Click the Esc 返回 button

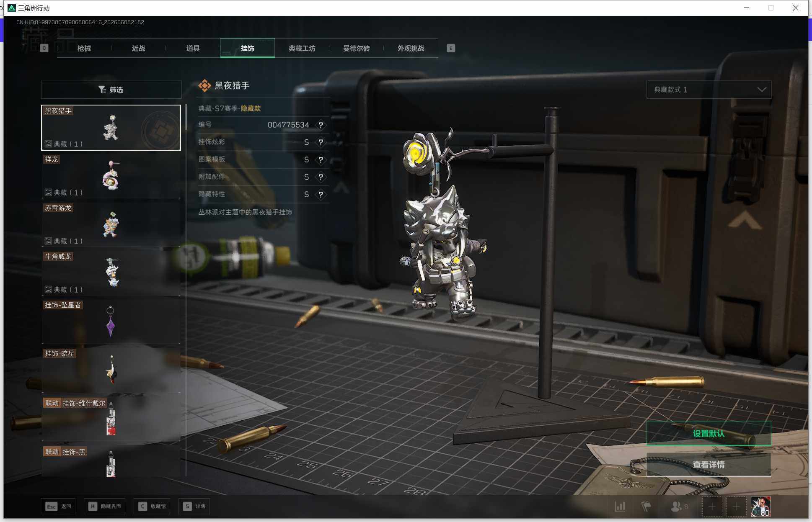coord(58,507)
